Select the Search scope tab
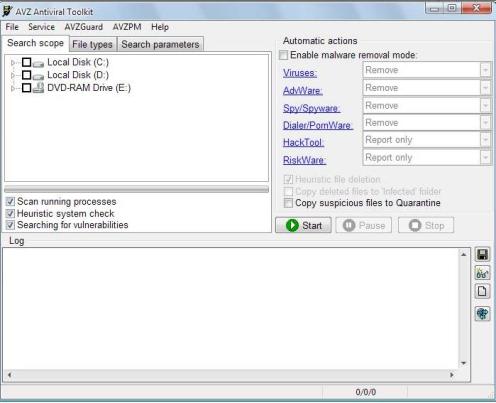Image resolution: width=496 pixels, height=403 pixels. [x=36, y=43]
